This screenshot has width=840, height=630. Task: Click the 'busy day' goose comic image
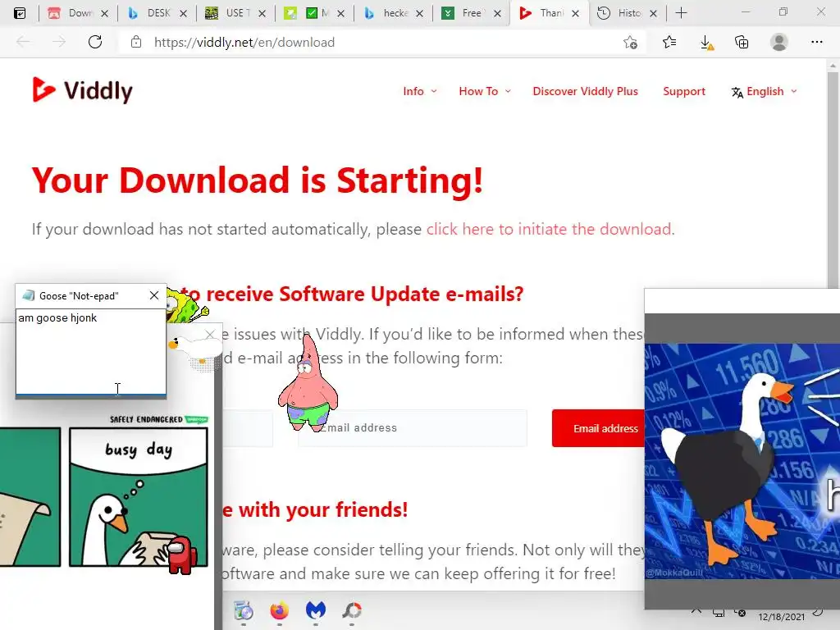pos(138,496)
